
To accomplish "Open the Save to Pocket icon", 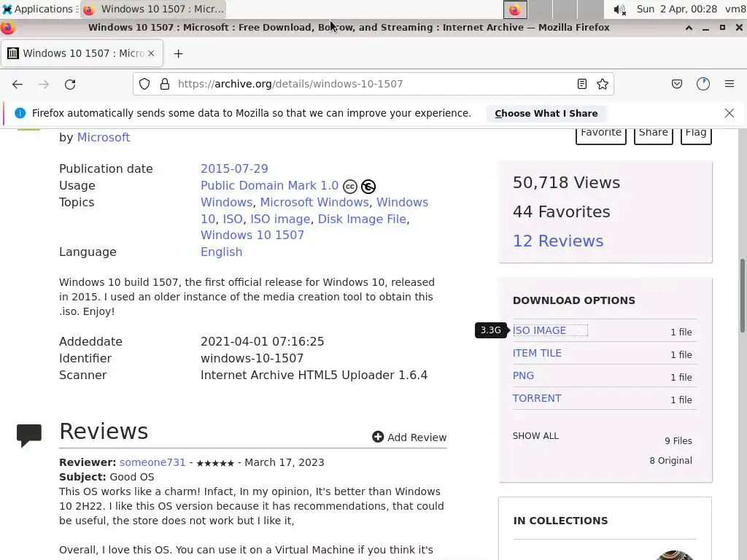I will coord(676,85).
